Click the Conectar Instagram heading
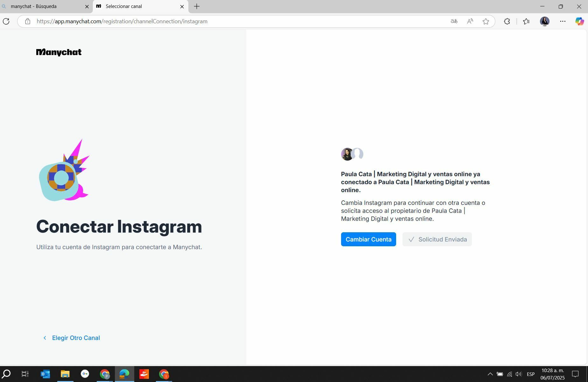The image size is (588, 382). coord(119,227)
